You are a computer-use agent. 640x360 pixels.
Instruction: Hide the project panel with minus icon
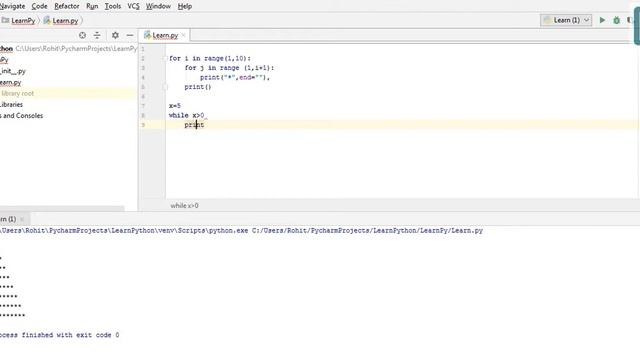tap(130, 36)
